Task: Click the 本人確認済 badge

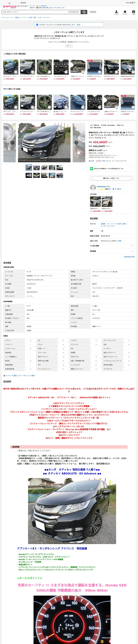Action: [x=117, y=189]
